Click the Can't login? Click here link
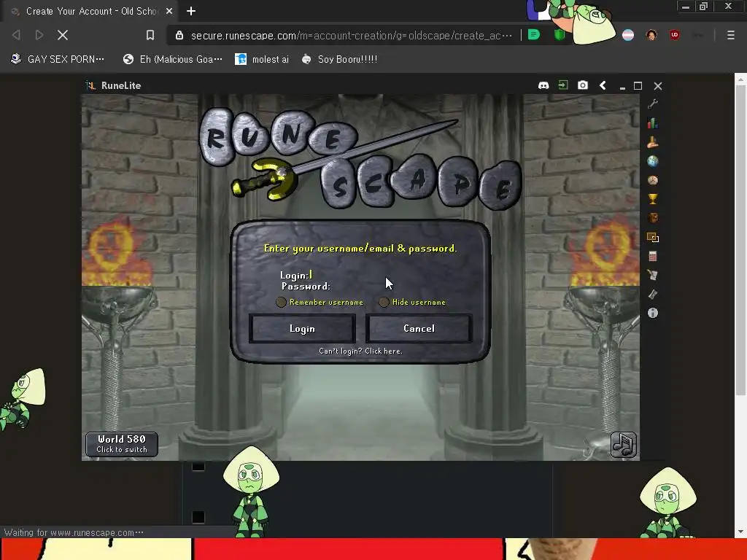This screenshot has height=560, width=747. coord(360,351)
